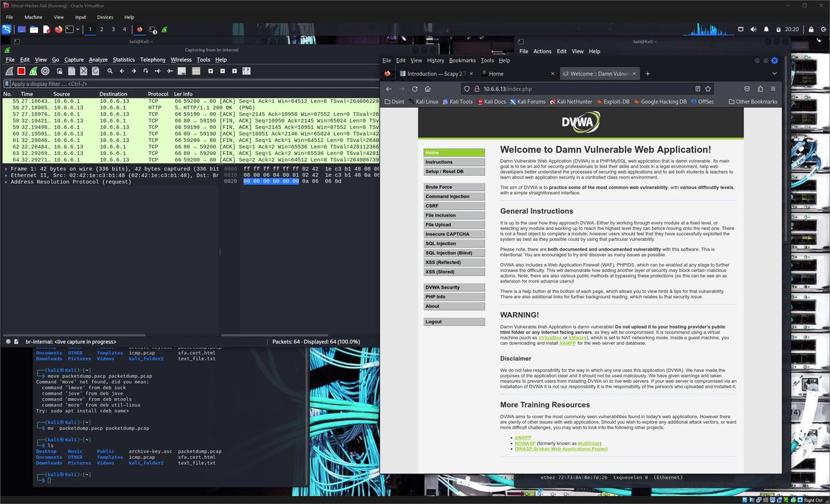Toggle packet colorization in Wireshark
Screen dimensions: 830x504
pos(196,71)
